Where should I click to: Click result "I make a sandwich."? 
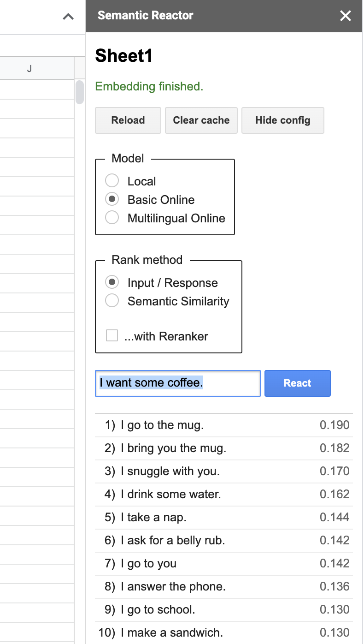coord(172,632)
